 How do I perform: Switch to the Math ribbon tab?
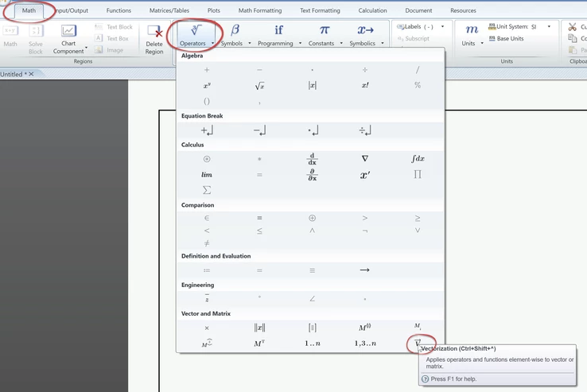click(x=29, y=10)
